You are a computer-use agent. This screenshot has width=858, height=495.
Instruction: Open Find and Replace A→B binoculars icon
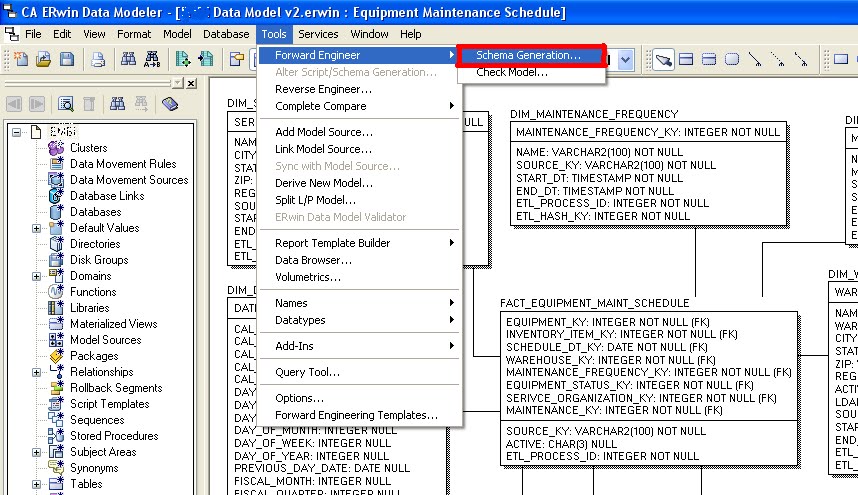click(152, 59)
